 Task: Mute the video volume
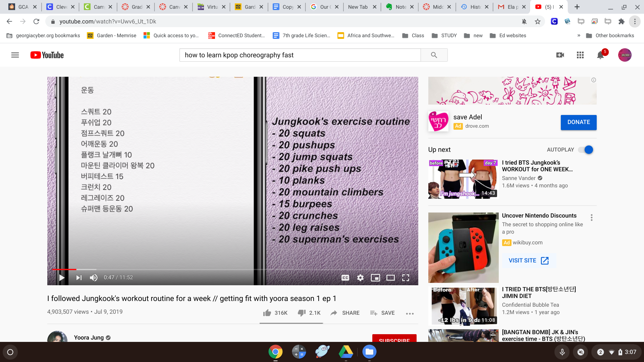pyautogui.click(x=94, y=278)
